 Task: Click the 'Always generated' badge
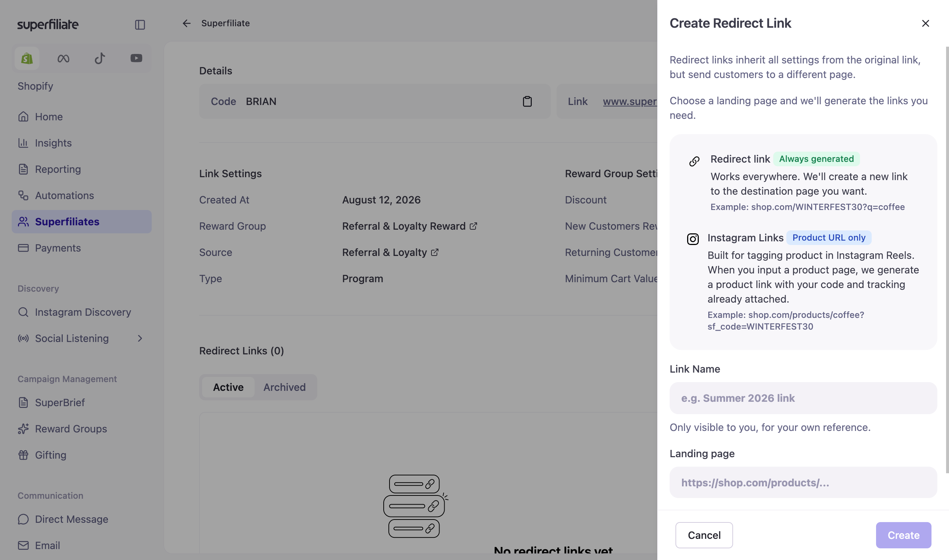tap(816, 159)
